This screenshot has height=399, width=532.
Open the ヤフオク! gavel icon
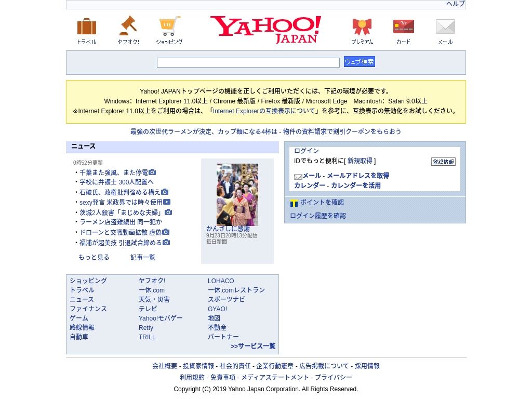(128, 25)
